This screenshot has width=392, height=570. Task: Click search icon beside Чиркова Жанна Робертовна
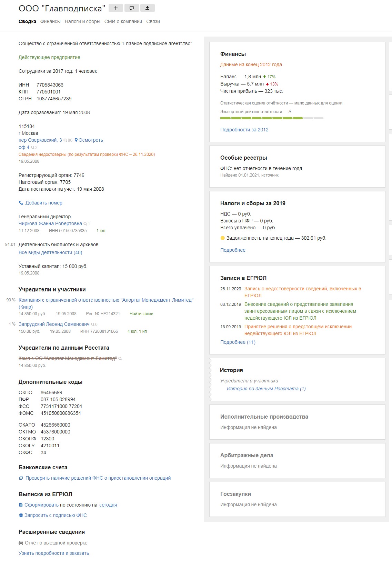(x=85, y=224)
